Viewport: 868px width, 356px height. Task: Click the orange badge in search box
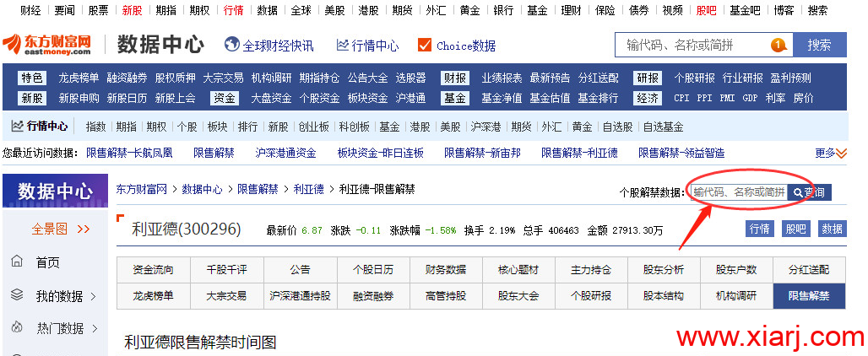(778, 45)
